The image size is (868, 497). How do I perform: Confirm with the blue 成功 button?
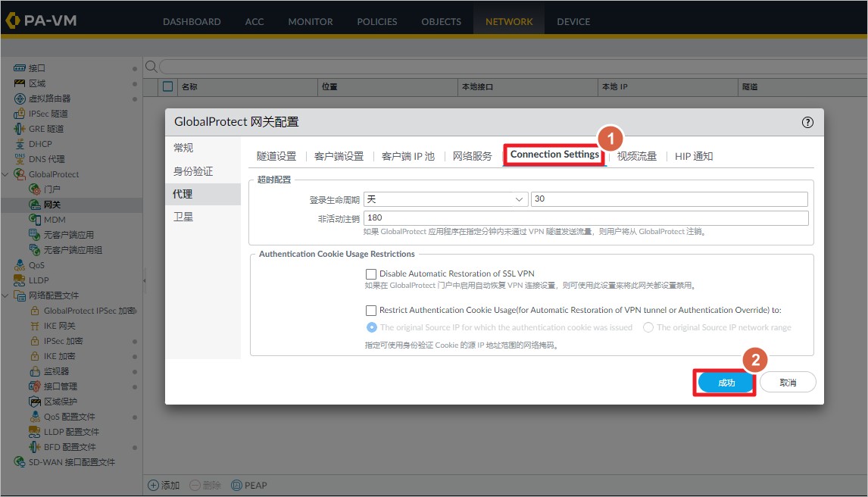[726, 383]
